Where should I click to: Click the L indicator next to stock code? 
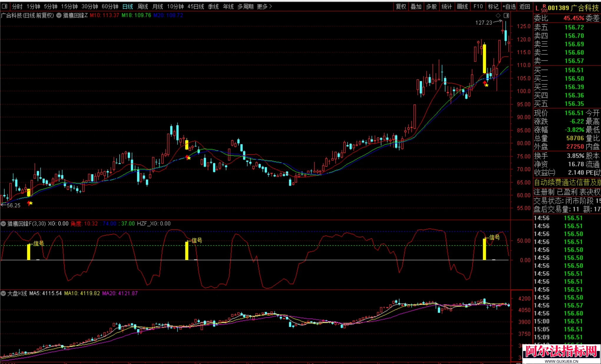[537, 8]
